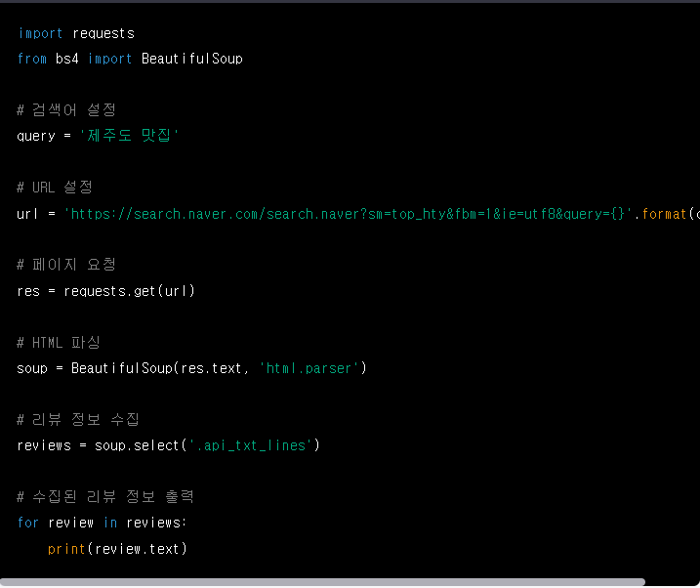The height and width of the screenshot is (588, 700).
Task: Click the 'print(review.text)' line
Action: click(117, 549)
